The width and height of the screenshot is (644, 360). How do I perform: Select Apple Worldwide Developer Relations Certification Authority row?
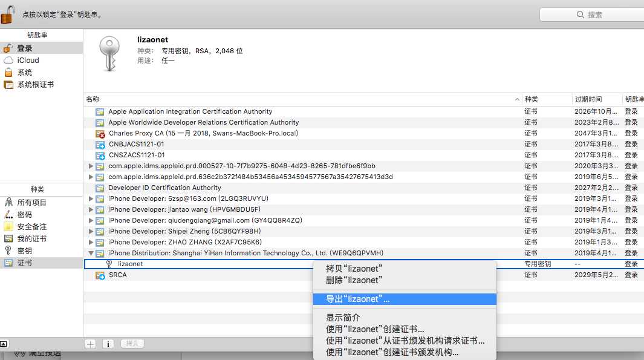(x=363, y=122)
